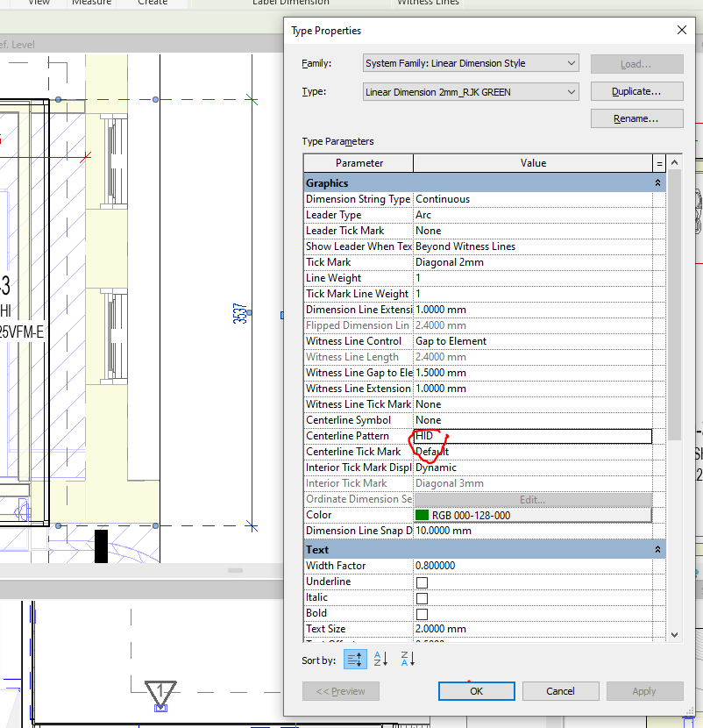Click the Rename button
Screen dimensions: 703x728
tap(636, 118)
